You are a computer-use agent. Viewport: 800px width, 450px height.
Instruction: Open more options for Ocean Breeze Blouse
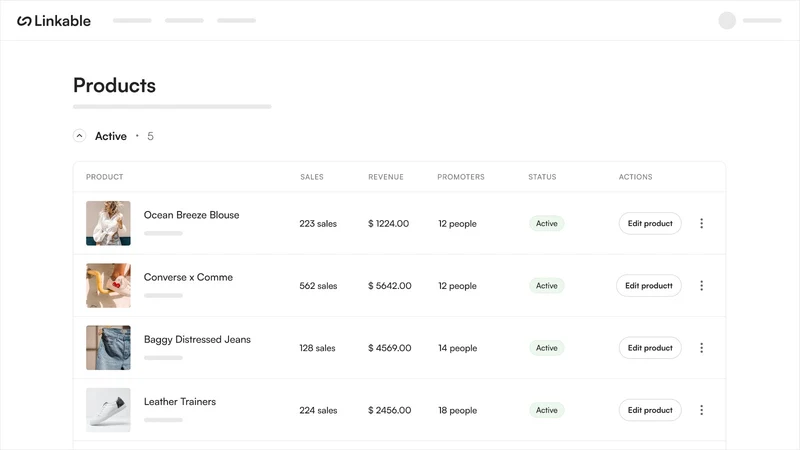702,223
